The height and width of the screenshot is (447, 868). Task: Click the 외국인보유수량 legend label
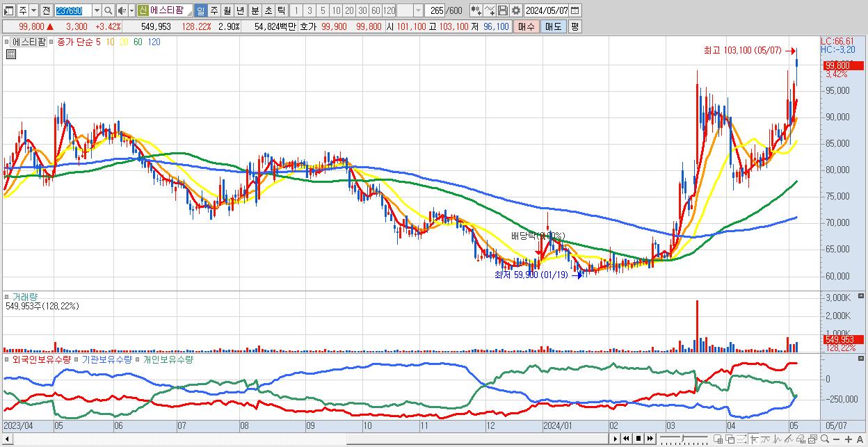pos(41,359)
